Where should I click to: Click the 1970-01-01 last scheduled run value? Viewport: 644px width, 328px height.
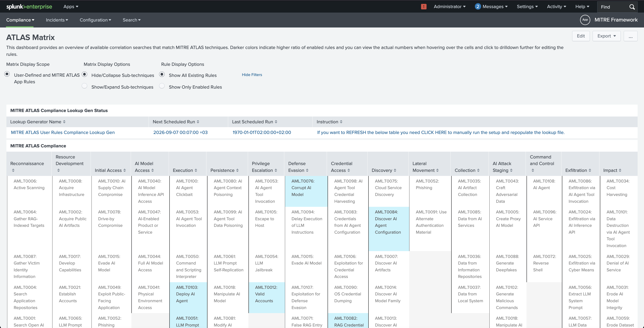coord(261,132)
